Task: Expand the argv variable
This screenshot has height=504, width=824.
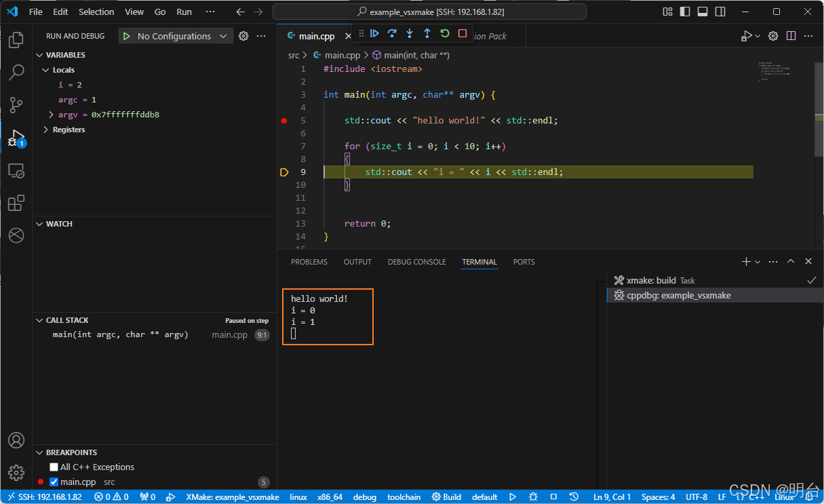Action: click(x=52, y=115)
